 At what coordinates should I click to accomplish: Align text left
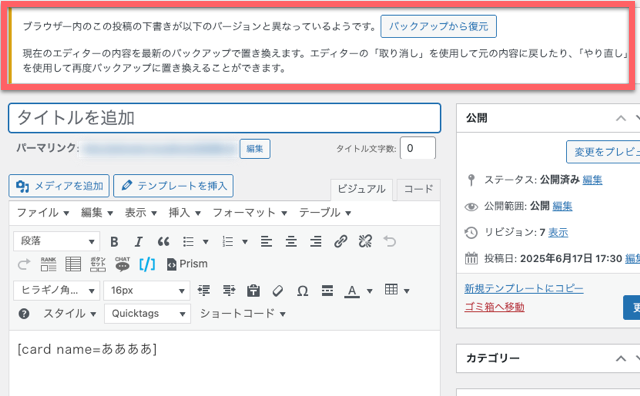(267, 242)
